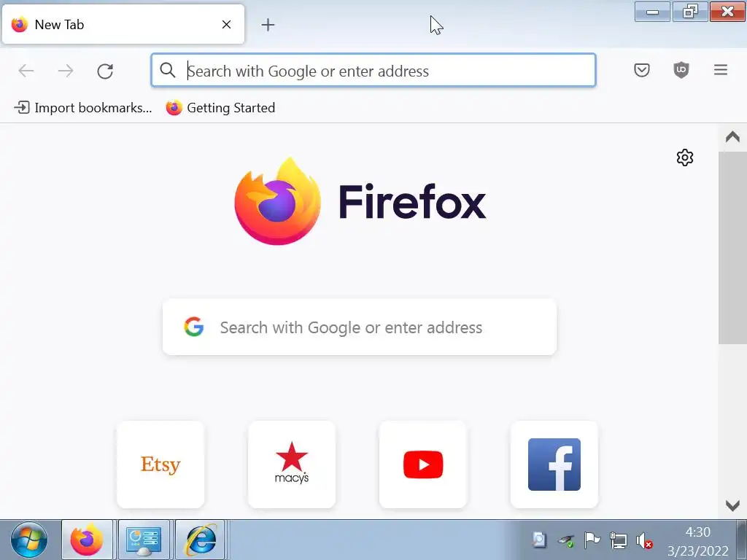Open the uBlock Origin extension icon
The height and width of the screenshot is (560, 747).
pyautogui.click(x=681, y=71)
